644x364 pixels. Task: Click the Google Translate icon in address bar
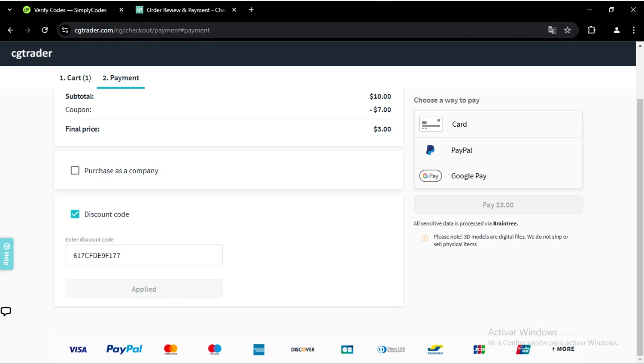[x=552, y=30]
